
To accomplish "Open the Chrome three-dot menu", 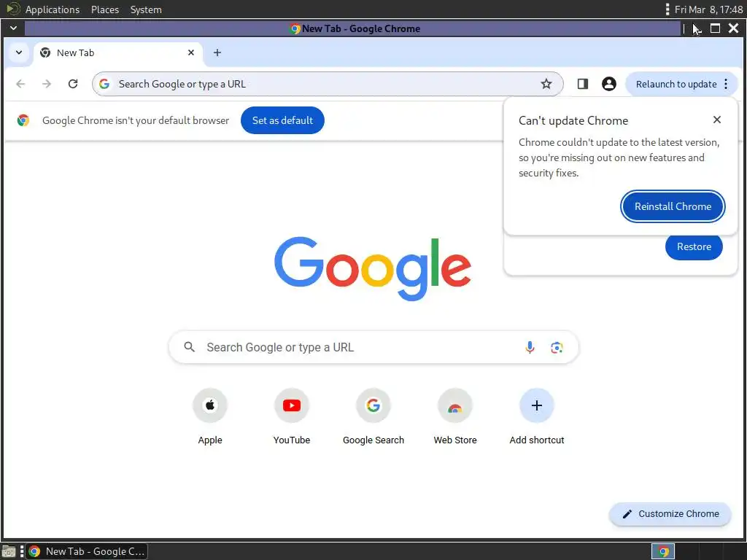I will click(x=726, y=84).
